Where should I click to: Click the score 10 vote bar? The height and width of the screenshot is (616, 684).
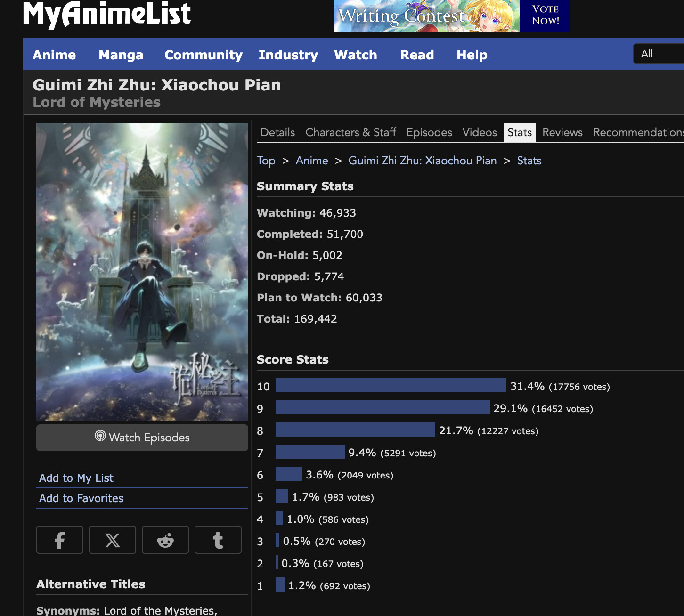[391, 386]
